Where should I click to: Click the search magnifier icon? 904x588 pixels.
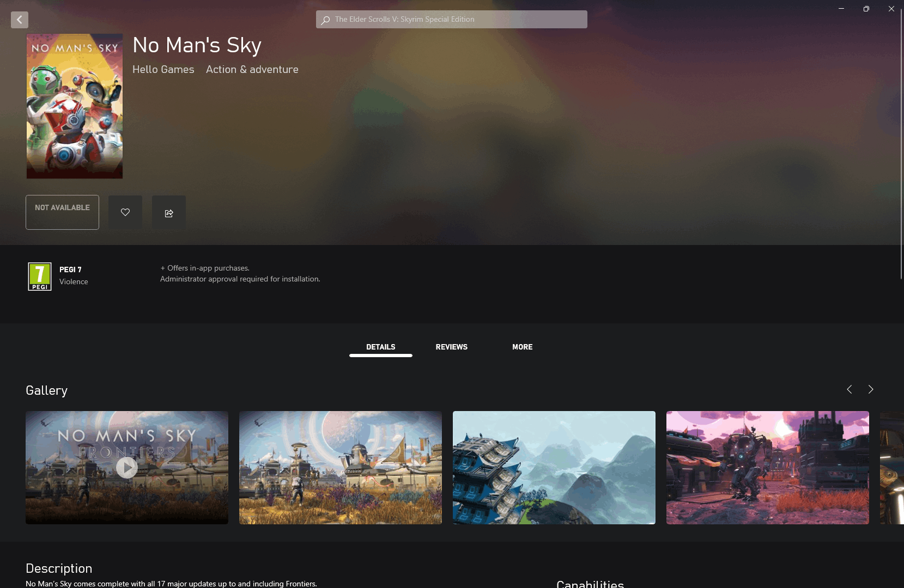pos(325,20)
